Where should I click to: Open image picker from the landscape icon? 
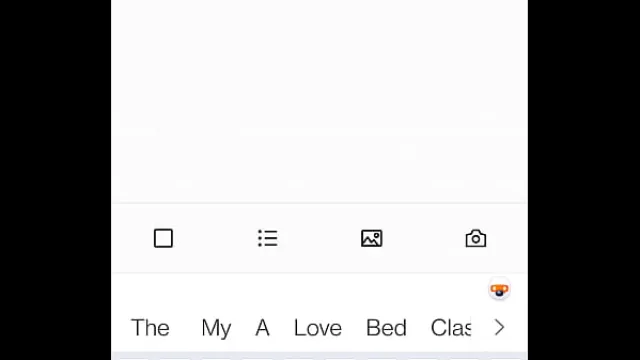371,238
